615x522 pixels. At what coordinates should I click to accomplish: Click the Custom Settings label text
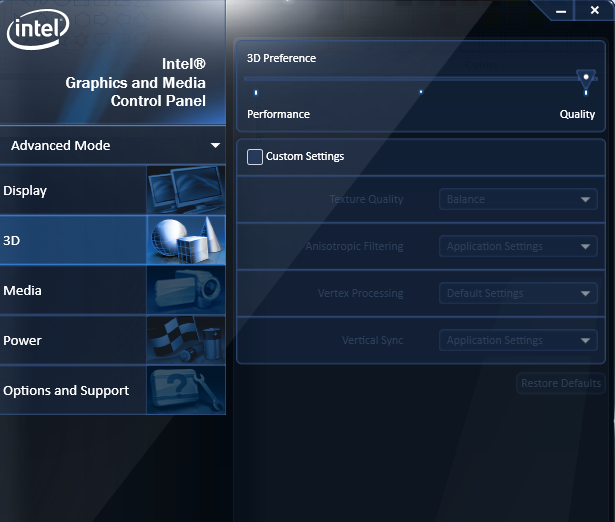coord(305,156)
